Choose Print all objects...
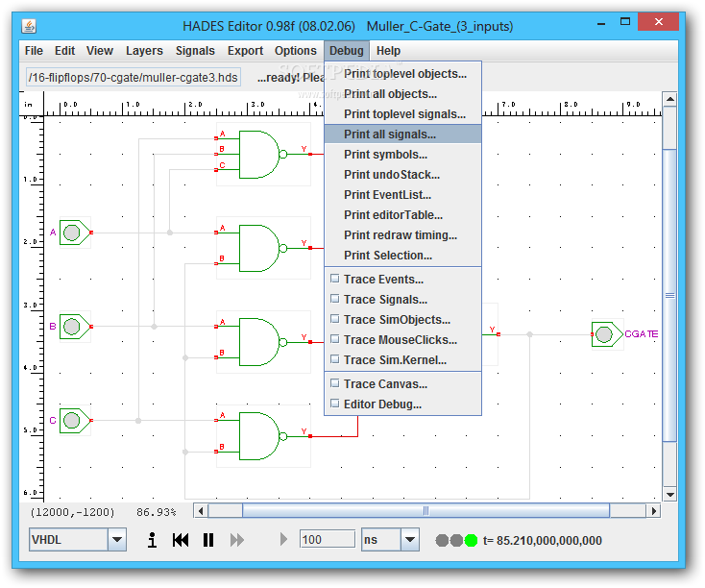The width and height of the screenshot is (705, 588). [x=402, y=94]
